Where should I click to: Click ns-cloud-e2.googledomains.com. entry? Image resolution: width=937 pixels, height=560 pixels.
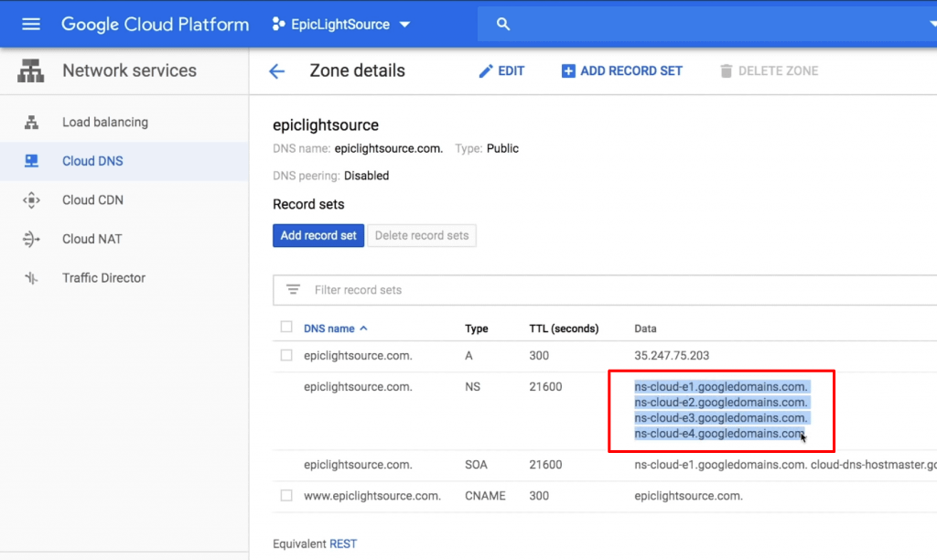pyautogui.click(x=721, y=403)
